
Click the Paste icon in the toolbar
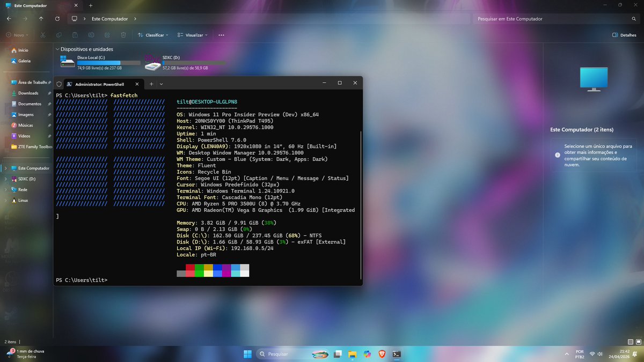tap(75, 34)
